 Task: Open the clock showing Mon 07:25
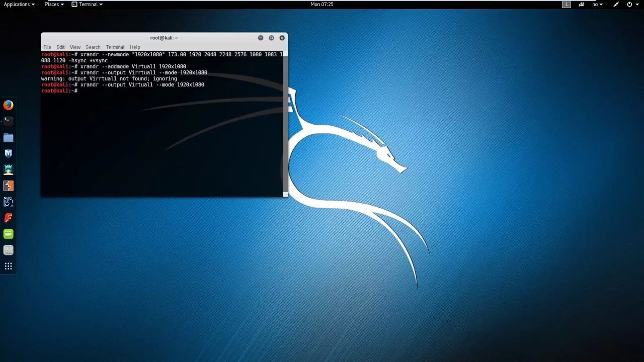[322, 4]
